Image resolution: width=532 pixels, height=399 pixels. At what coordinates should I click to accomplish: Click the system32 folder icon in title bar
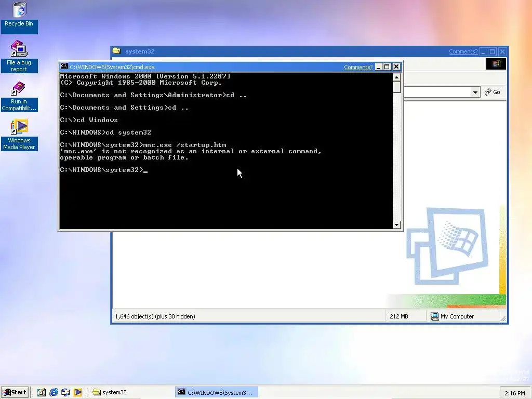tap(117, 51)
